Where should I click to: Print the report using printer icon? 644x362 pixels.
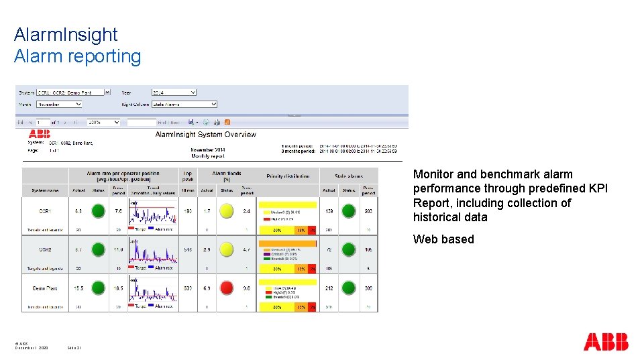click(217, 122)
